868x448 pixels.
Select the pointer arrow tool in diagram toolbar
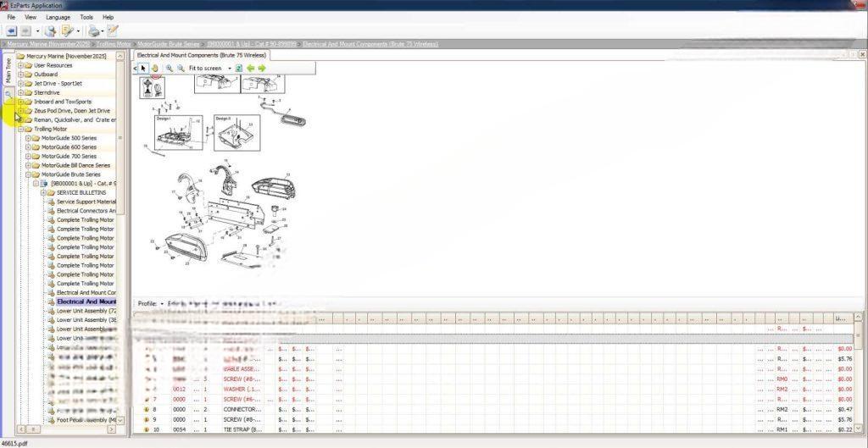[143, 68]
